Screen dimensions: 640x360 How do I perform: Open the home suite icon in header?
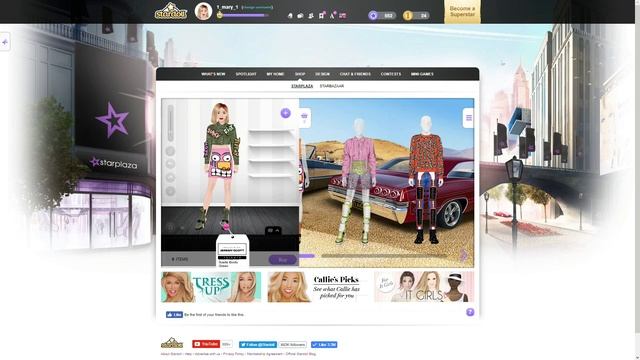click(290, 16)
